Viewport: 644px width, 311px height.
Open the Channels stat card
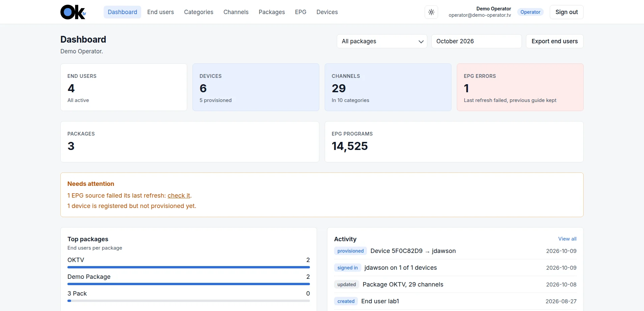(388, 87)
